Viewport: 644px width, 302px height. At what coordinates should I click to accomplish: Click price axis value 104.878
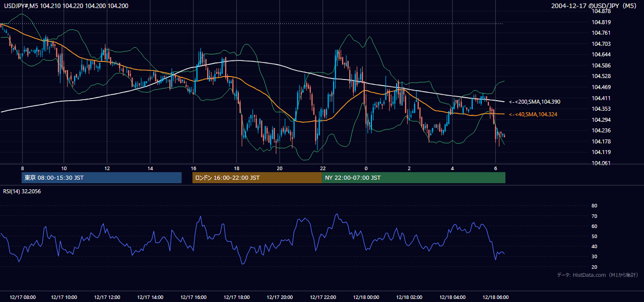[601, 11]
